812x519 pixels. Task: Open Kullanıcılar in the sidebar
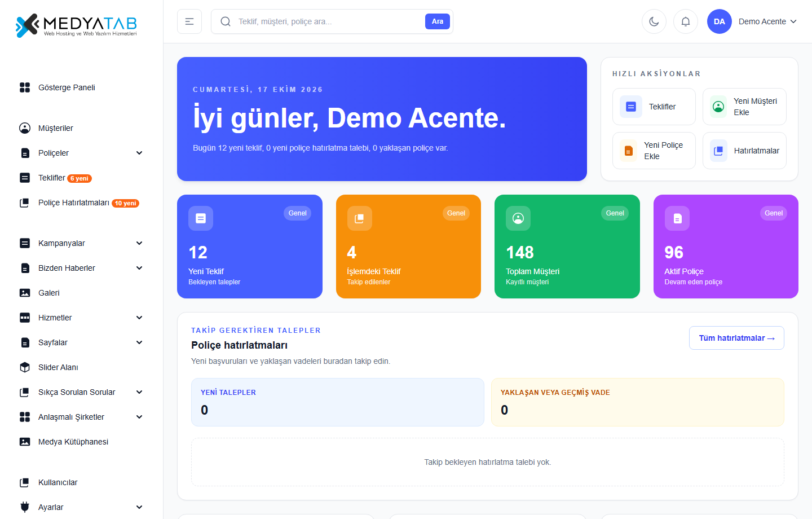coord(81,482)
